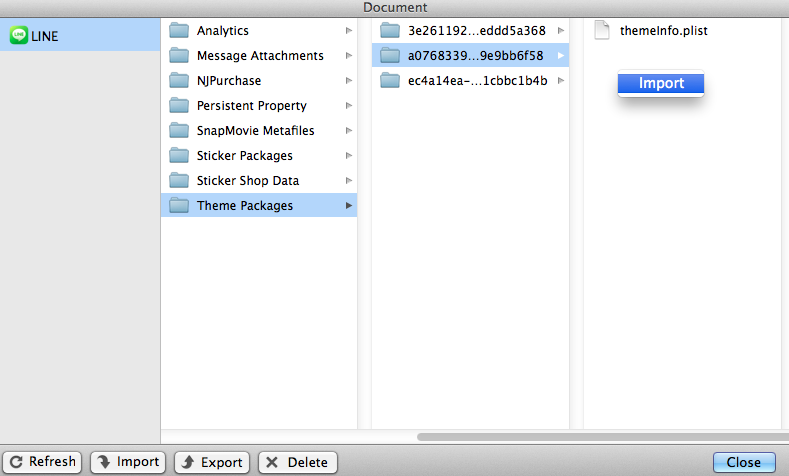The height and width of the screenshot is (476, 789).
Task: Click the Message Attachments folder icon
Action: coord(179,55)
